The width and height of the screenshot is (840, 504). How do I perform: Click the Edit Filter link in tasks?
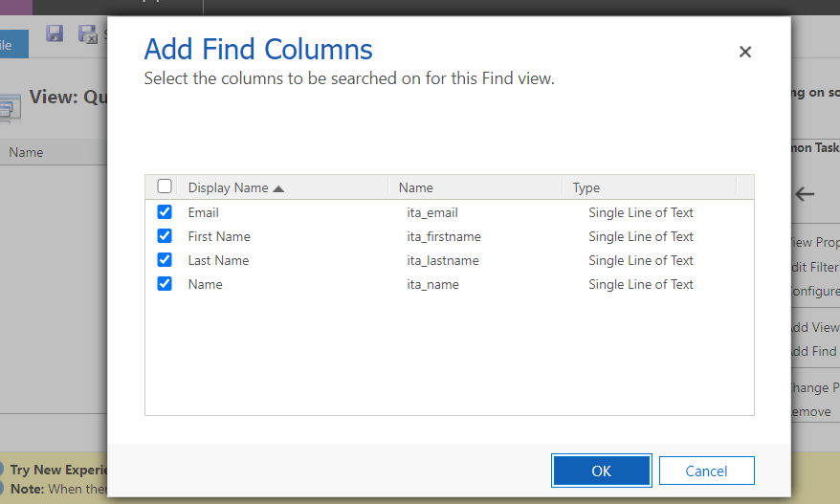814,267
